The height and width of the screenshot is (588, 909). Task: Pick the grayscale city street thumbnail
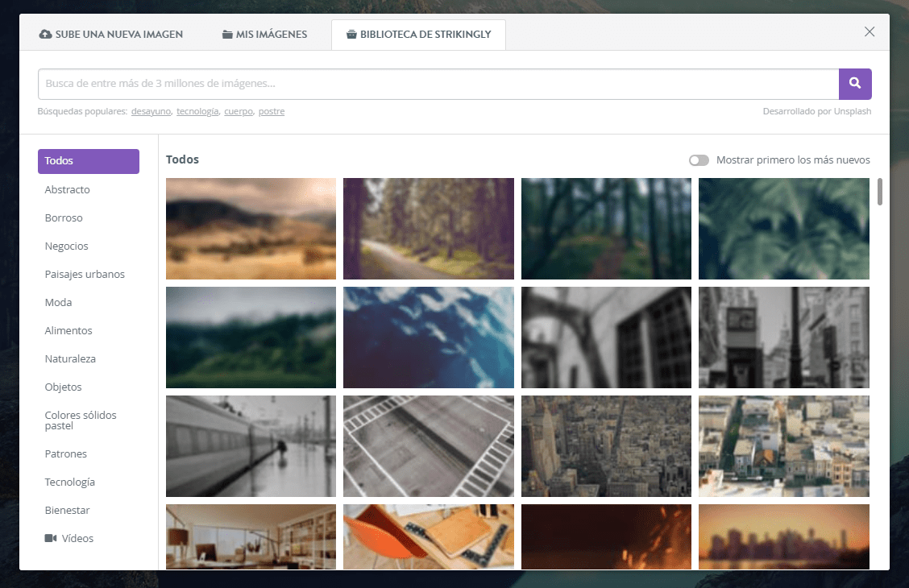click(784, 337)
